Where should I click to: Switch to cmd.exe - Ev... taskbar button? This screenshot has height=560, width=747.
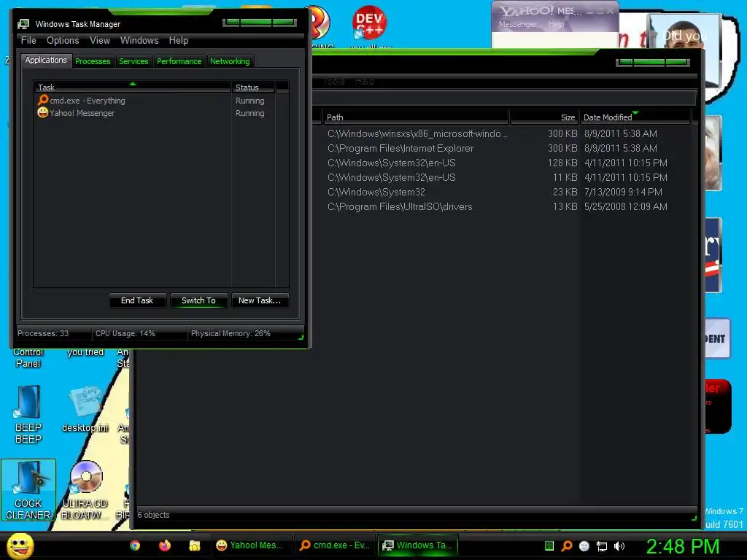[x=334, y=545]
